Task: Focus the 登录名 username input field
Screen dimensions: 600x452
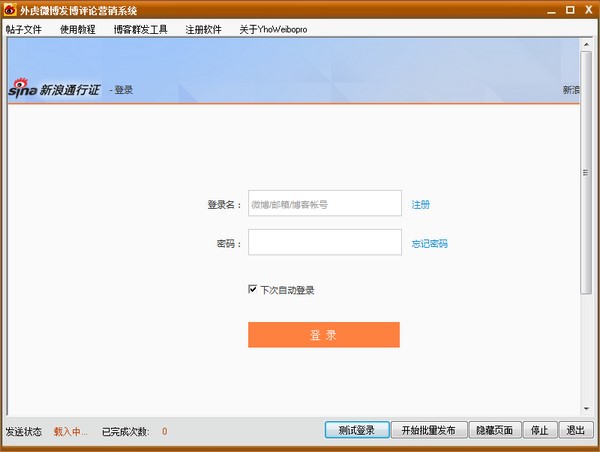Action: pyautogui.click(x=325, y=203)
